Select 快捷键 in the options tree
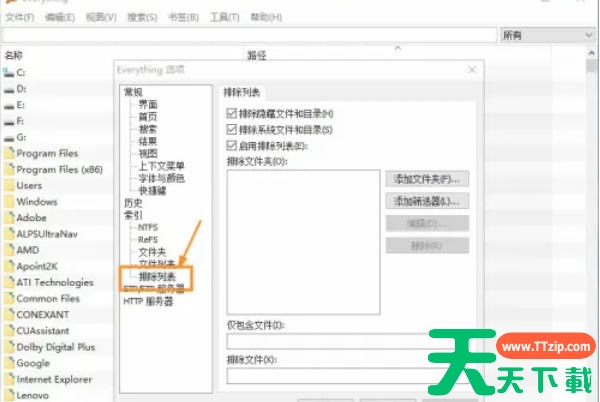The height and width of the screenshot is (402, 600). click(152, 190)
